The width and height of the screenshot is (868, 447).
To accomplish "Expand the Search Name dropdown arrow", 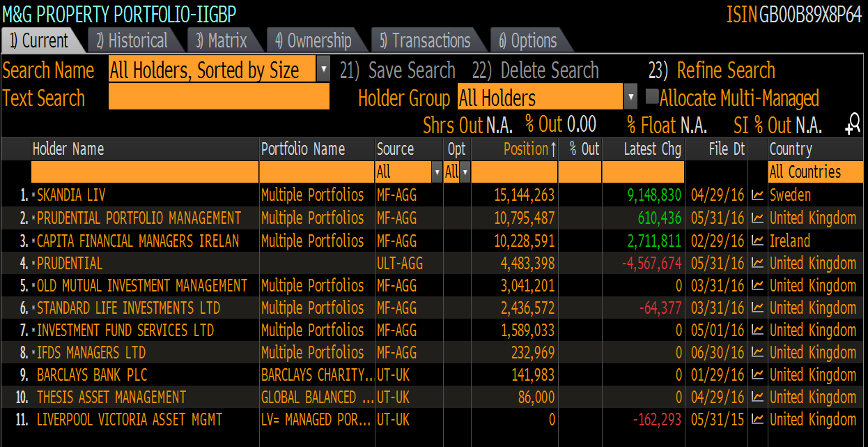I will pos(323,69).
